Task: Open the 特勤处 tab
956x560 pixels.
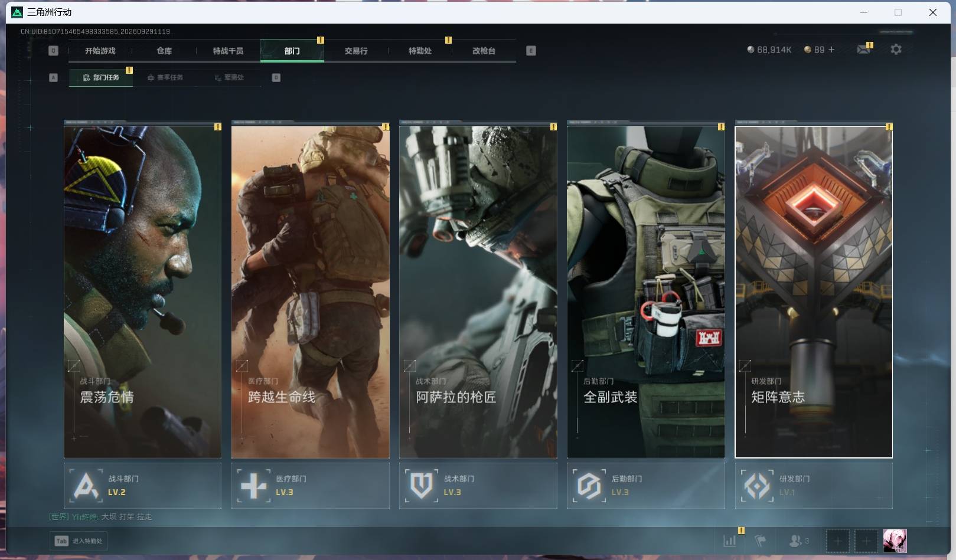Action: pyautogui.click(x=420, y=51)
